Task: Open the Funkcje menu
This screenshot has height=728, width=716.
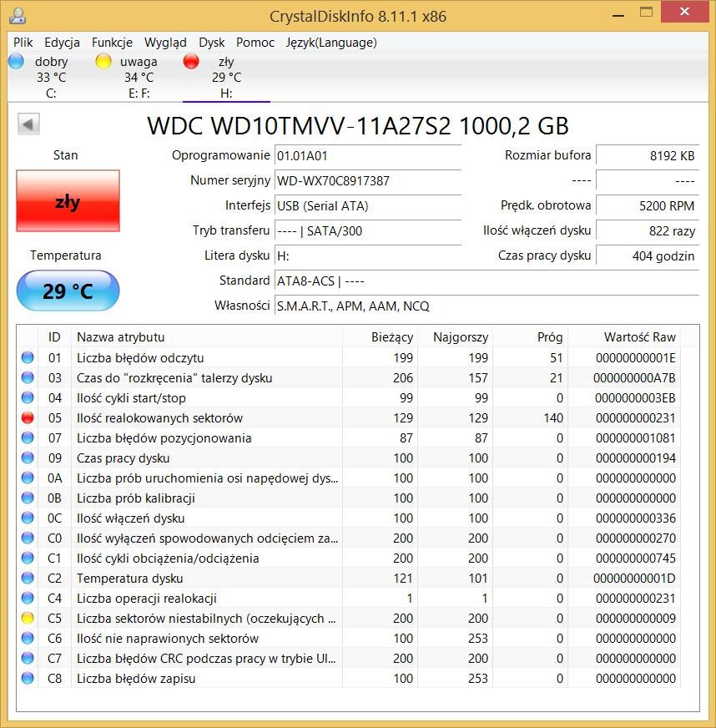Action: pos(112,43)
